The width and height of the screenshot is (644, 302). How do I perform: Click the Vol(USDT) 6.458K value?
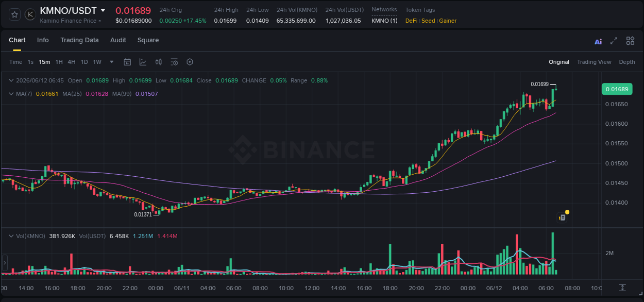(119, 236)
